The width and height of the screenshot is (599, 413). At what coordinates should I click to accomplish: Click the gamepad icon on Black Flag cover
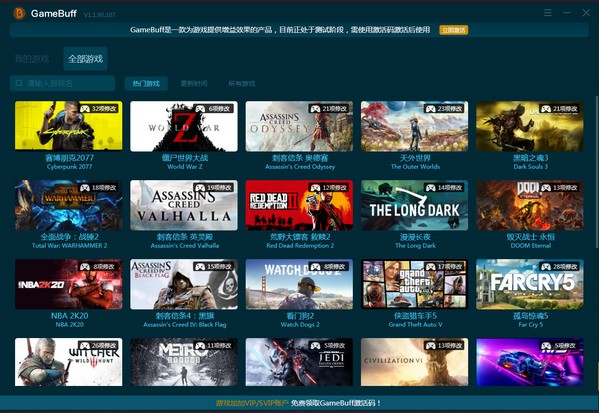(x=200, y=267)
